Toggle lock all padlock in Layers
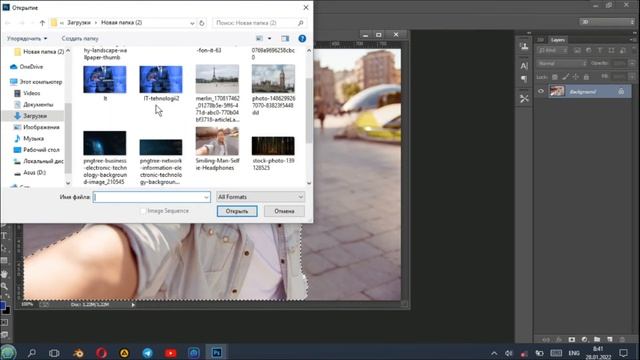Viewport: 640px width, 360px height. pyautogui.click(x=586, y=77)
